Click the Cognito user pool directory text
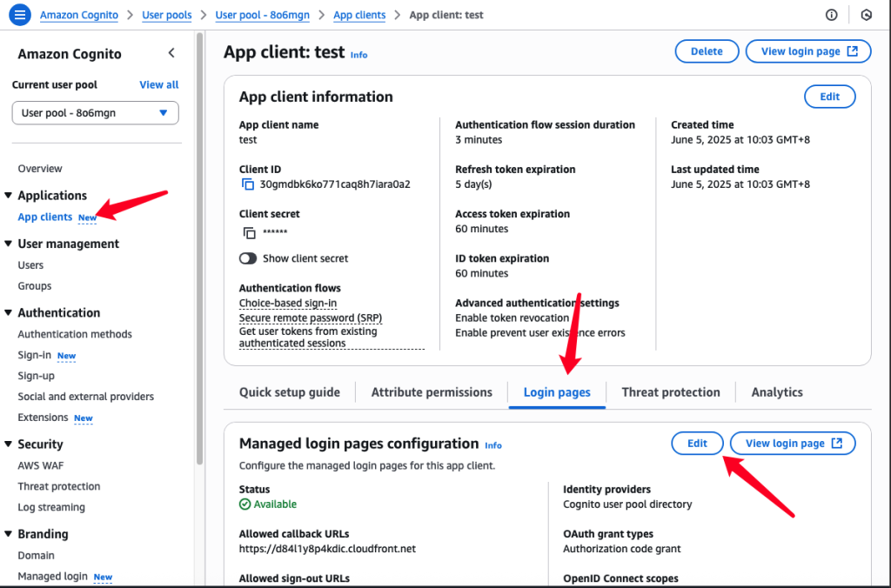The width and height of the screenshot is (891, 588). (x=627, y=504)
